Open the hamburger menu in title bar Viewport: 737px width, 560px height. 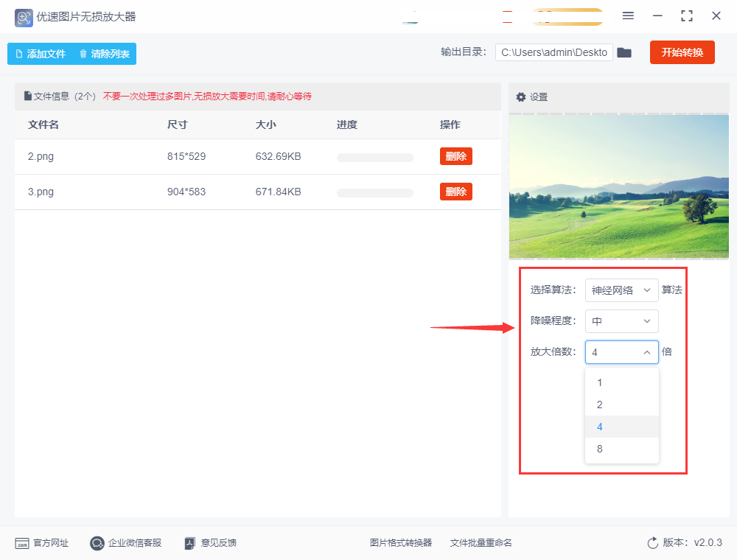point(628,16)
